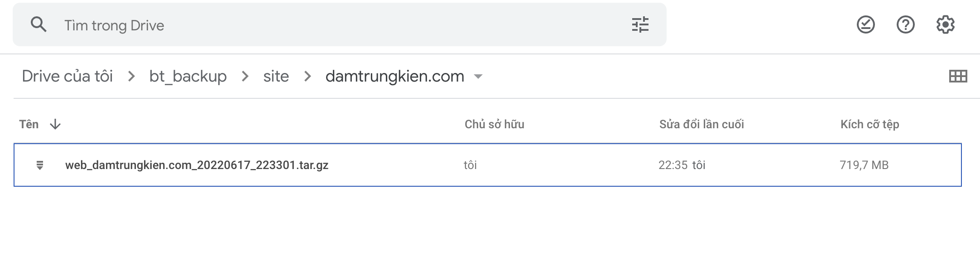This screenshot has height=271, width=980.
Task: Click chevron after Drive của tôi
Action: coord(131,77)
